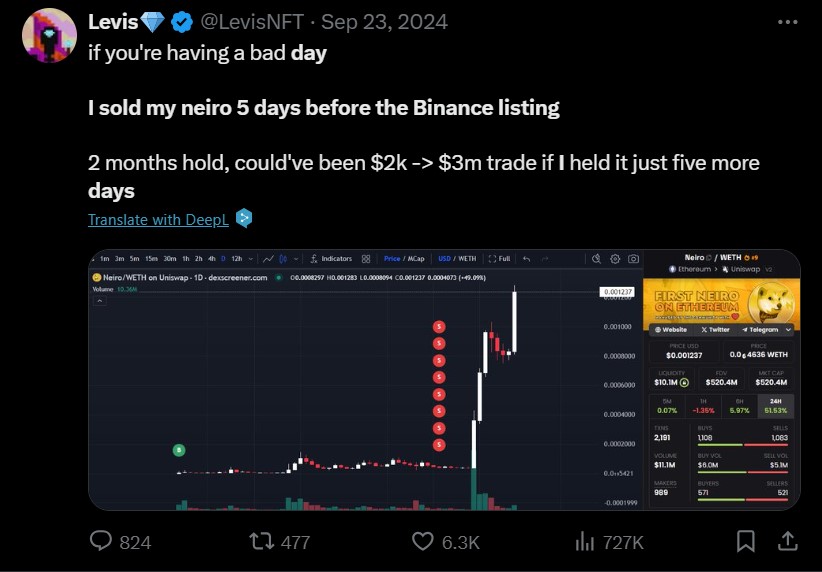Viewport: 822px width, 572px height.
Task: Click the reply icon showing 824
Action: [102, 541]
